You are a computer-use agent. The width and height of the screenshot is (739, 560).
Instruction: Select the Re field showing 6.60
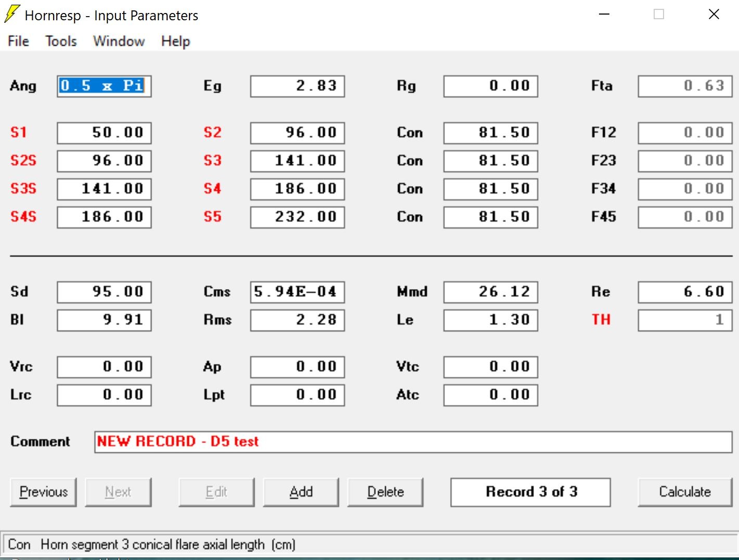click(685, 292)
